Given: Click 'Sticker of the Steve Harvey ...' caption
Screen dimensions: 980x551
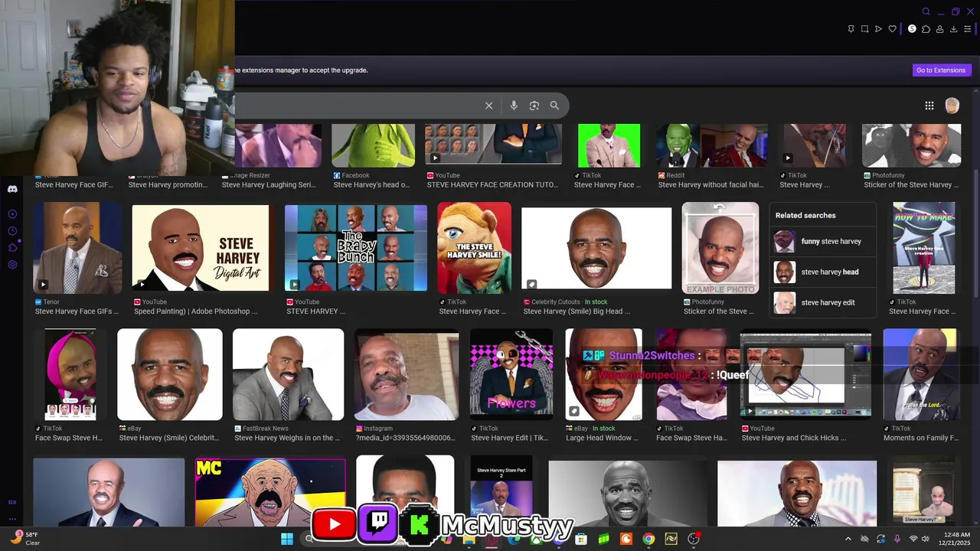Looking at the screenshot, I should pyautogui.click(x=911, y=184).
